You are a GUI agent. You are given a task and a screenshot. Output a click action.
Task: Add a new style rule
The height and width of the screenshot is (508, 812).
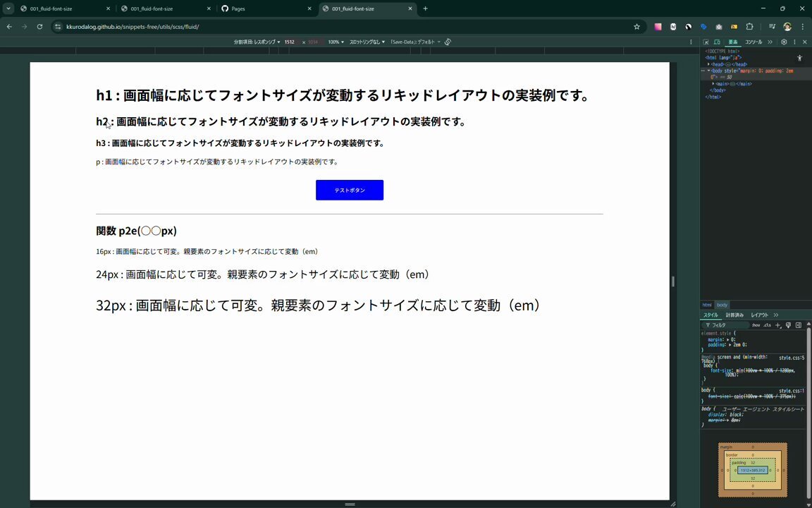click(x=778, y=325)
